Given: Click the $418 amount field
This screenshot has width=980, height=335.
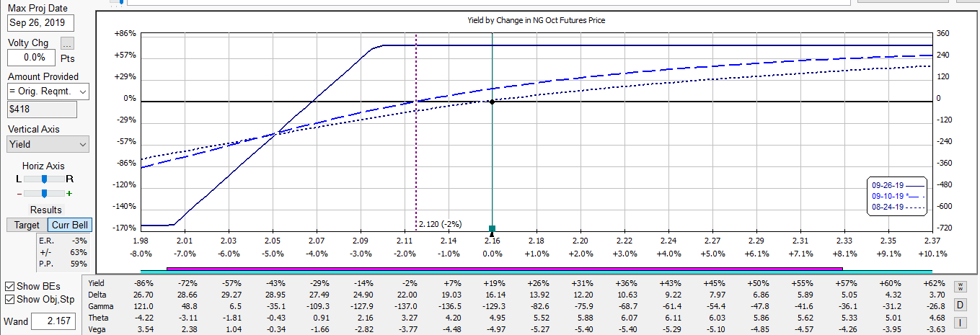Looking at the screenshot, I should click(42, 109).
